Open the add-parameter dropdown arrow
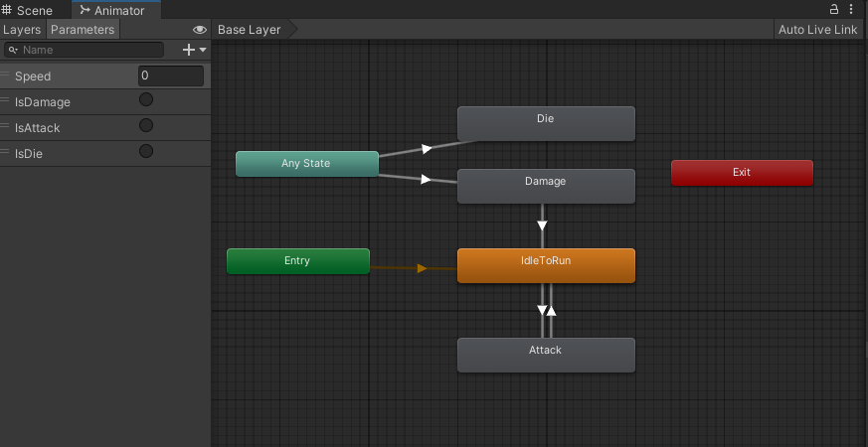The height and width of the screenshot is (447, 868). tap(203, 50)
